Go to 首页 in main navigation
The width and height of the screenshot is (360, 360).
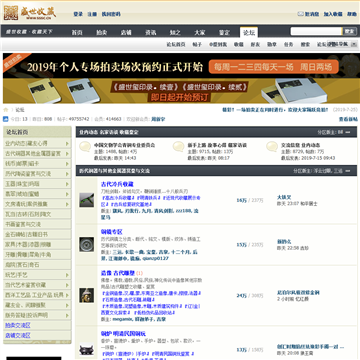pyautogui.click(x=77, y=32)
